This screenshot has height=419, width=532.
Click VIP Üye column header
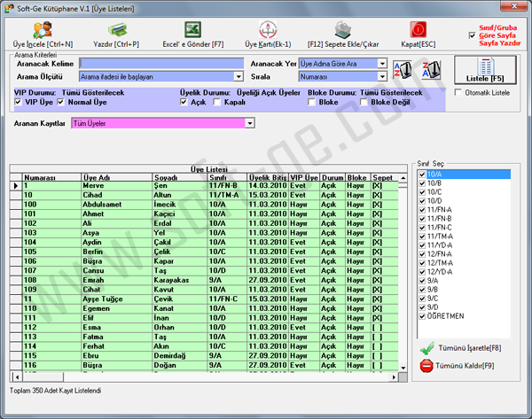(x=304, y=178)
